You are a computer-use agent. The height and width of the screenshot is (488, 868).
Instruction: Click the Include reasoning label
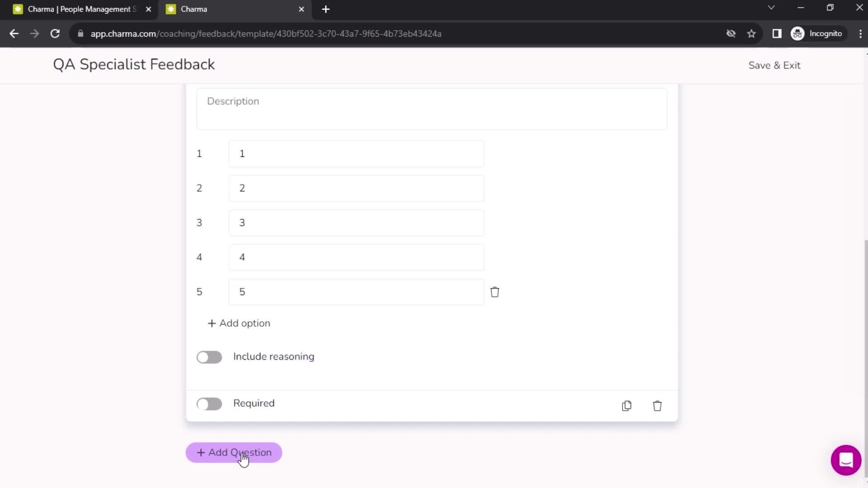click(x=274, y=357)
